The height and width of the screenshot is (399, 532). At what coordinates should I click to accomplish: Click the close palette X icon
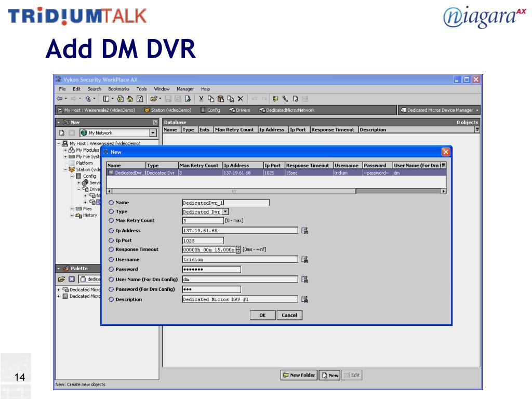tap(72, 279)
